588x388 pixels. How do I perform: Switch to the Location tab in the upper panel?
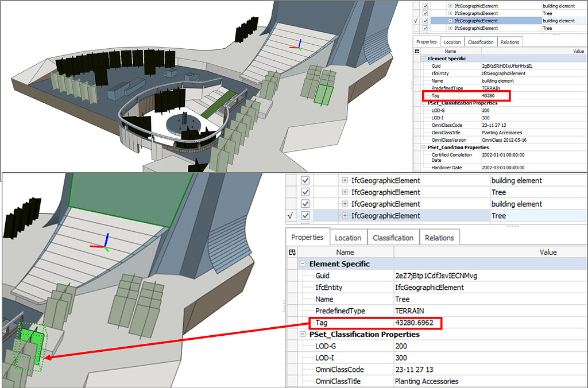[x=452, y=41]
